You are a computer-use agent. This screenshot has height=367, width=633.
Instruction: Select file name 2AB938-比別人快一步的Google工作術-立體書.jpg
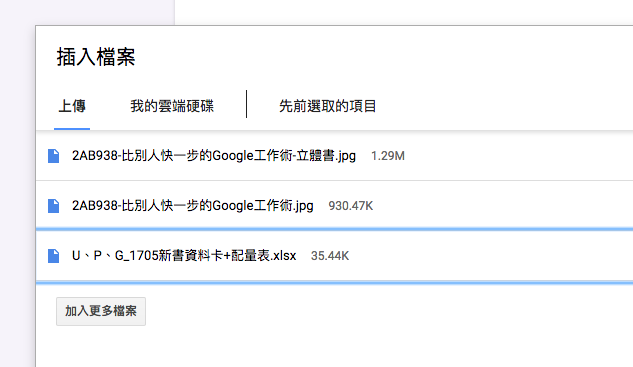pyautogui.click(x=214, y=156)
